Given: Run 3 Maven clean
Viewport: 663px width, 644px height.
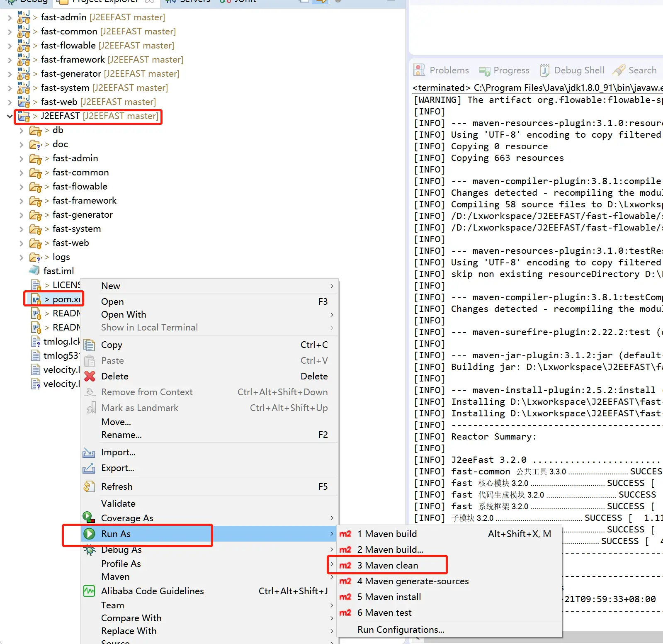Looking at the screenshot, I should (x=449, y=566).
